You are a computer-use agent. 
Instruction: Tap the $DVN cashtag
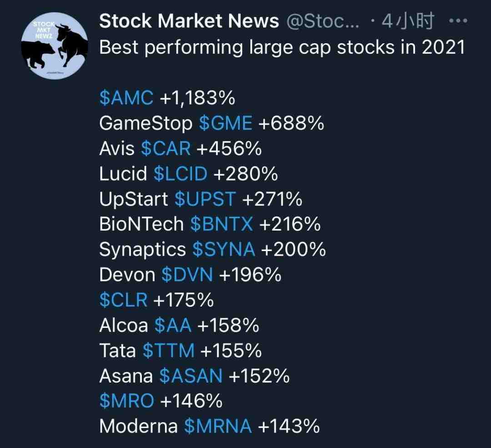187,275
